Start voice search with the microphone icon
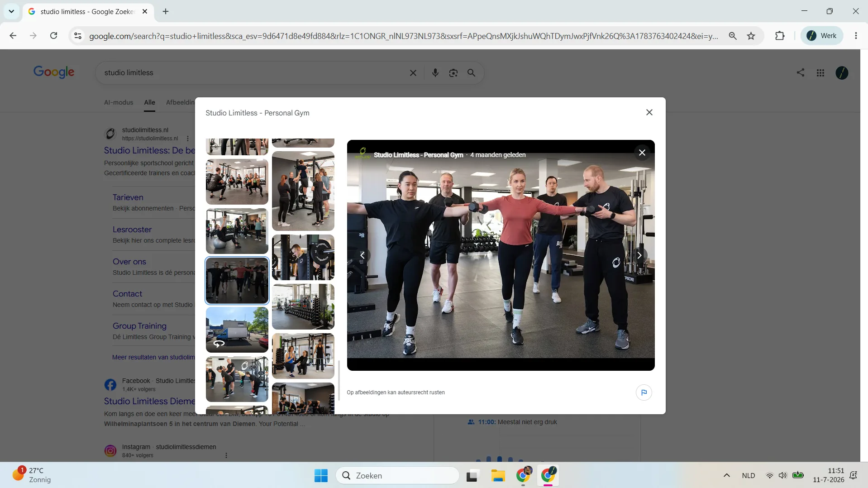The image size is (868, 488). 435,73
